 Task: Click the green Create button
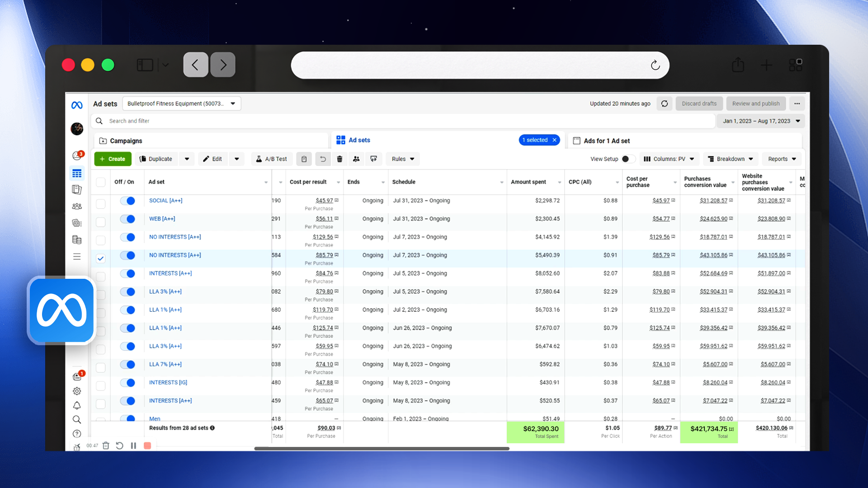(113, 159)
